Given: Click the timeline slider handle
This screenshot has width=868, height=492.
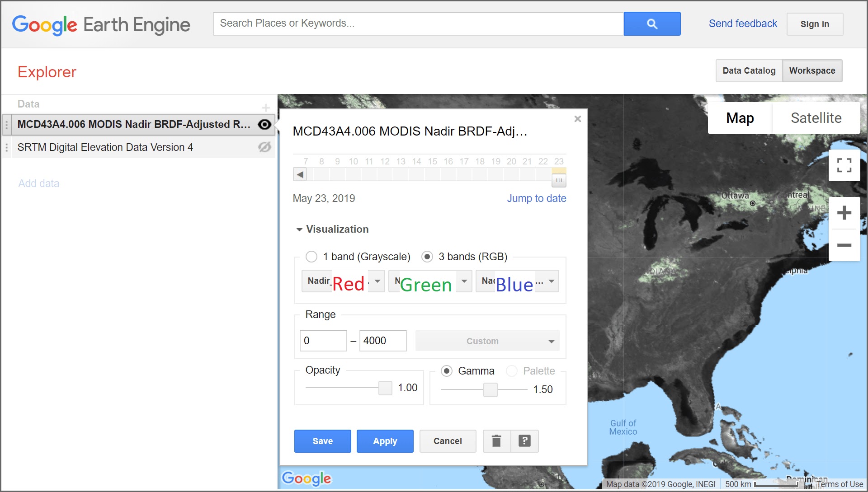Looking at the screenshot, I should [559, 180].
